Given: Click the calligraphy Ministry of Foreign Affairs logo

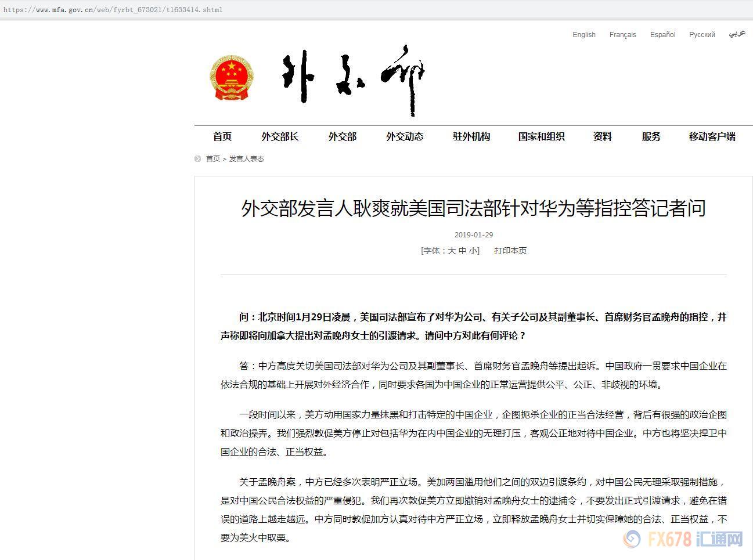Looking at the screenshot, I should [351, 78].
